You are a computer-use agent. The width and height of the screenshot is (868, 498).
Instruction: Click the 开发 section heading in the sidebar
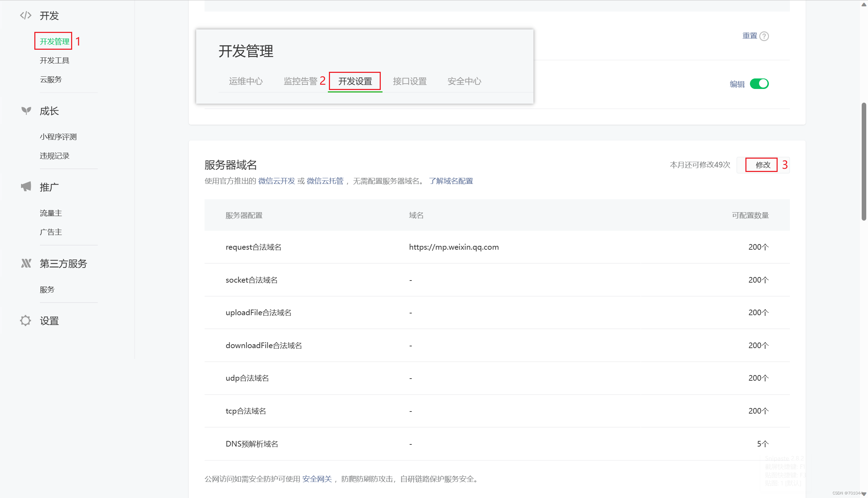(49, 16)
